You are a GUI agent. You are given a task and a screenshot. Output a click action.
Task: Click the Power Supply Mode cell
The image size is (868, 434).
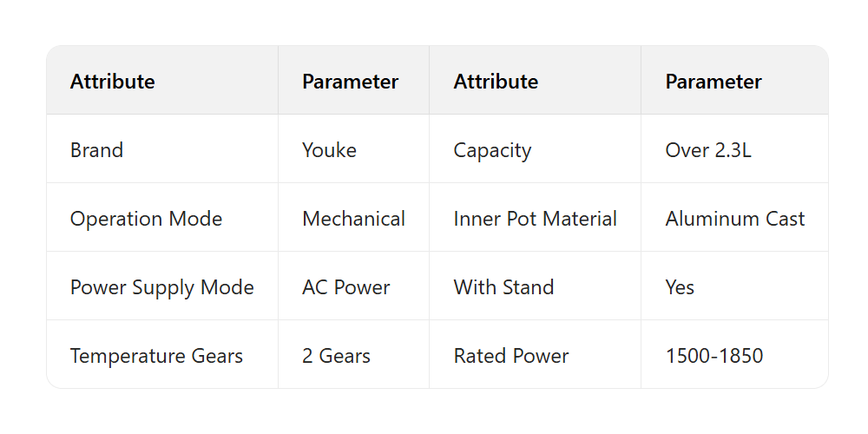coord(161,287)
